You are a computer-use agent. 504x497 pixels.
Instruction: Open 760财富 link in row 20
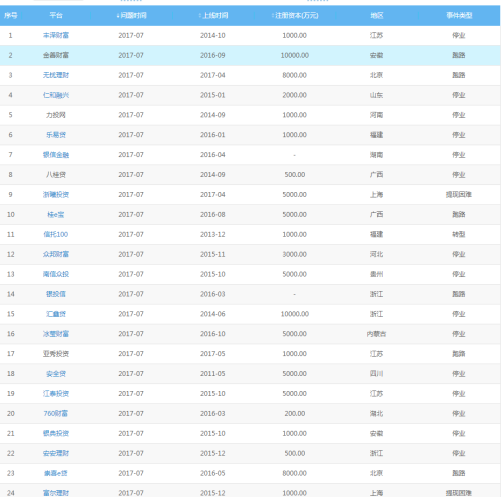(56, 413)
